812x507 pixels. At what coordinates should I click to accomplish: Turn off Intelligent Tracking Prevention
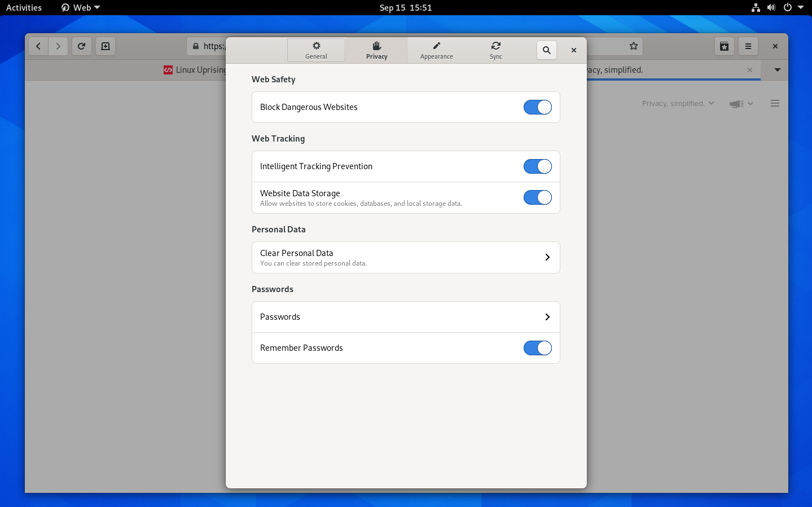point(537,166)
